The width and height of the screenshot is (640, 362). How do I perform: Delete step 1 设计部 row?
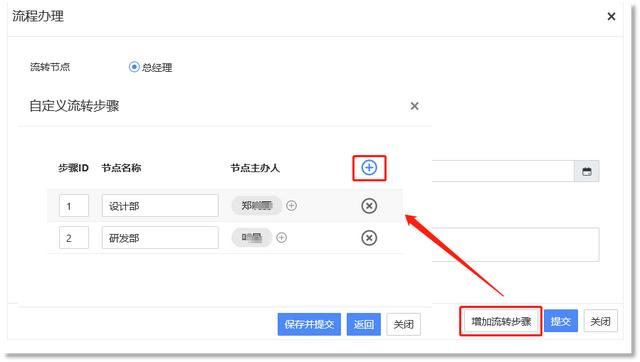(x=369, y=206)
